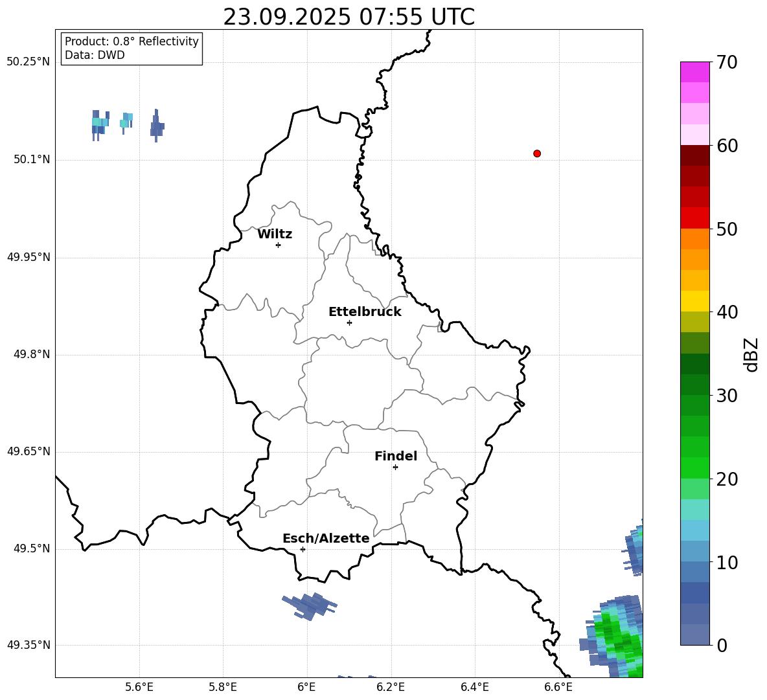The width and height of the screenshot is (767, 700).
Task: Click the 49.65°N latitude label
Action: 29,451
